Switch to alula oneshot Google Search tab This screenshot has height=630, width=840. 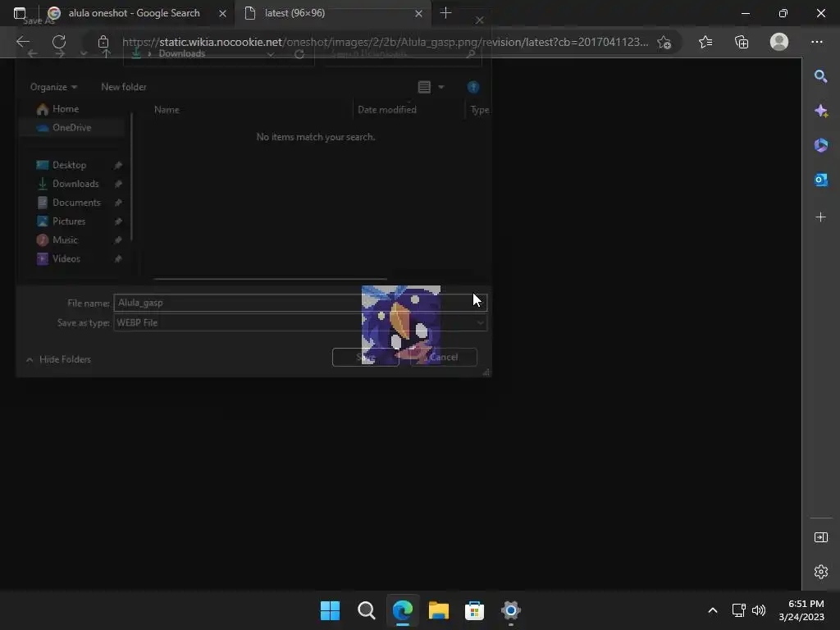pos(134,13)
